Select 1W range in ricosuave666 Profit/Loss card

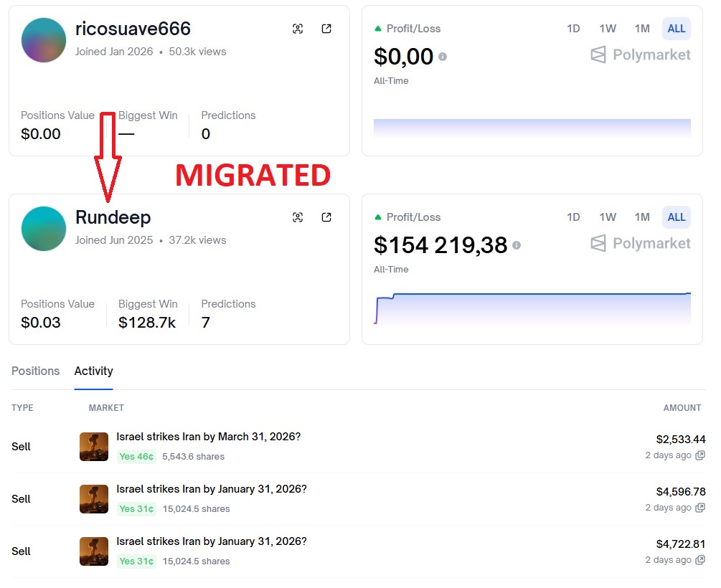pos(608,29)
